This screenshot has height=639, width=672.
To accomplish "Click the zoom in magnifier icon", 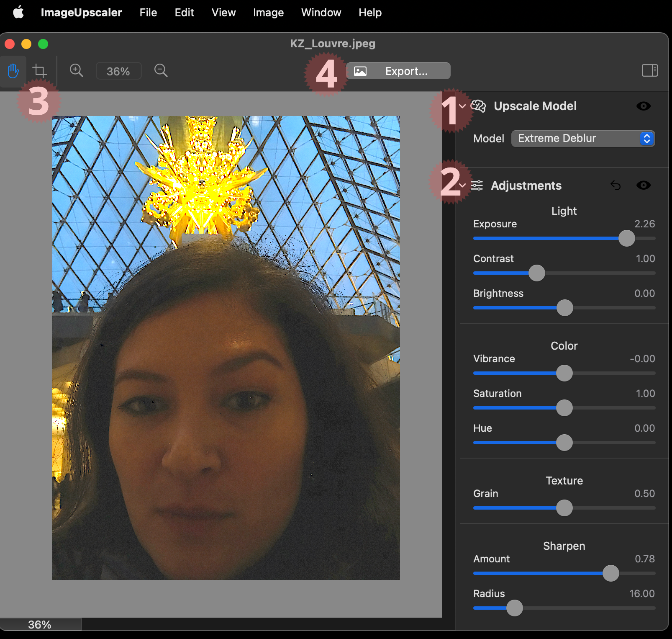I will coord(76,70).
